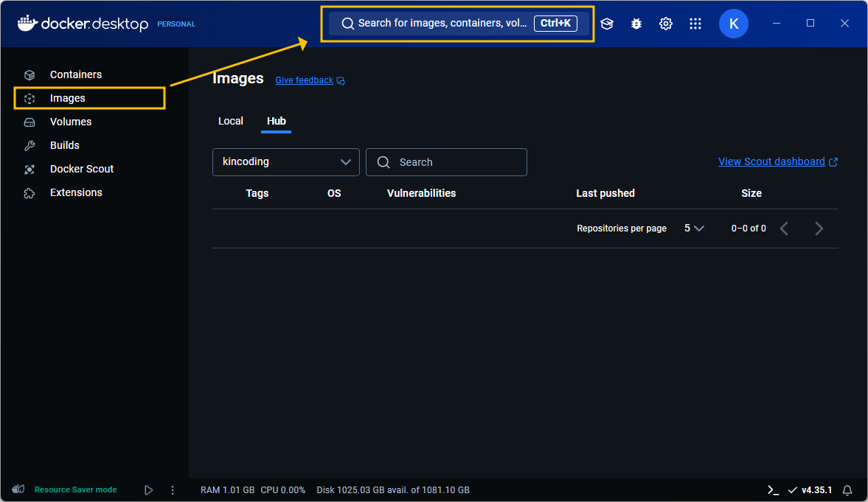Click the Vulnerabilities column header
868x502 pixels.
(421, 193)
